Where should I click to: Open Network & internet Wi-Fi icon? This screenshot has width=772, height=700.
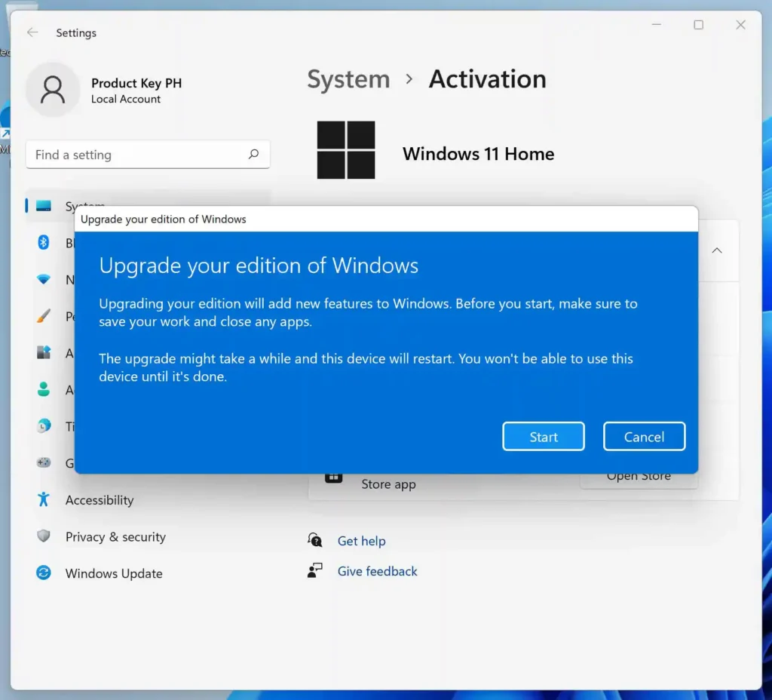click(43, 279)
